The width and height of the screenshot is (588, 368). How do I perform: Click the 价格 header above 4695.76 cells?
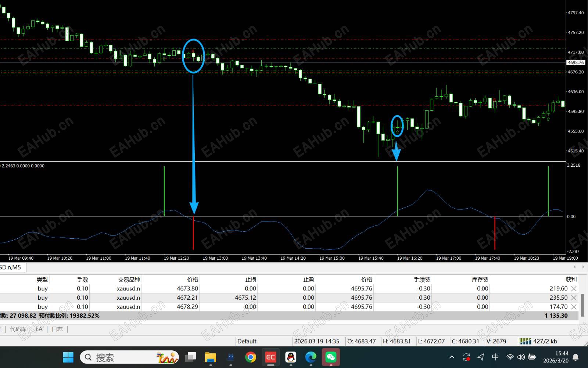click(367, 279)
